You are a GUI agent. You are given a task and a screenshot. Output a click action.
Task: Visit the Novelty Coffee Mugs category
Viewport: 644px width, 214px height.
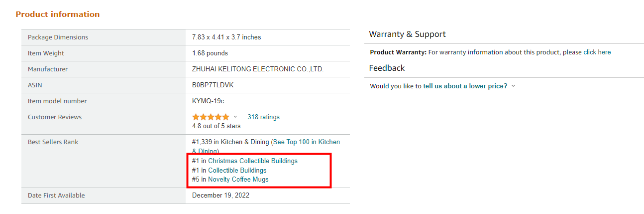[x=238, y=179]
